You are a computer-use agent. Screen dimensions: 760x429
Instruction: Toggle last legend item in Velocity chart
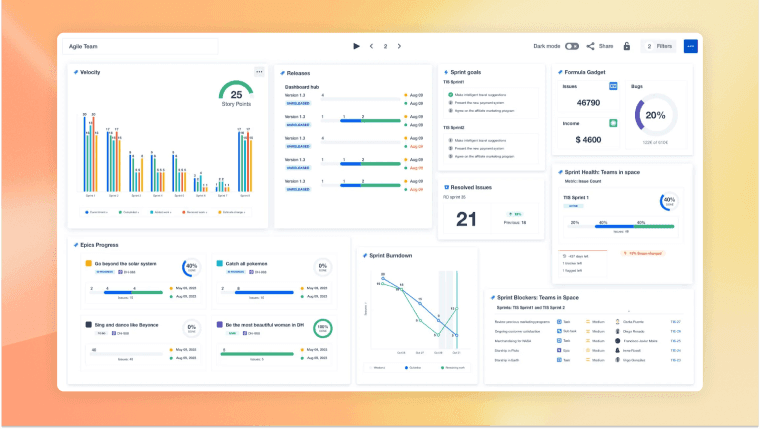pos(232,212)
